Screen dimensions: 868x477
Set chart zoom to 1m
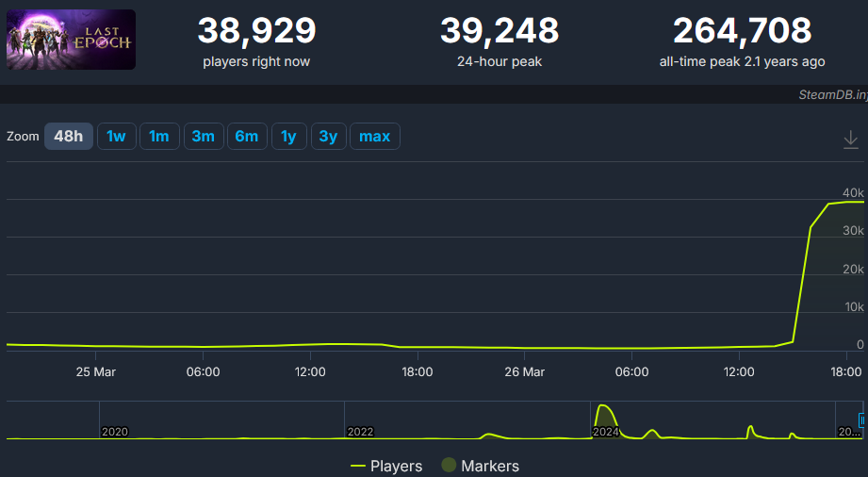tap(159, 137)
